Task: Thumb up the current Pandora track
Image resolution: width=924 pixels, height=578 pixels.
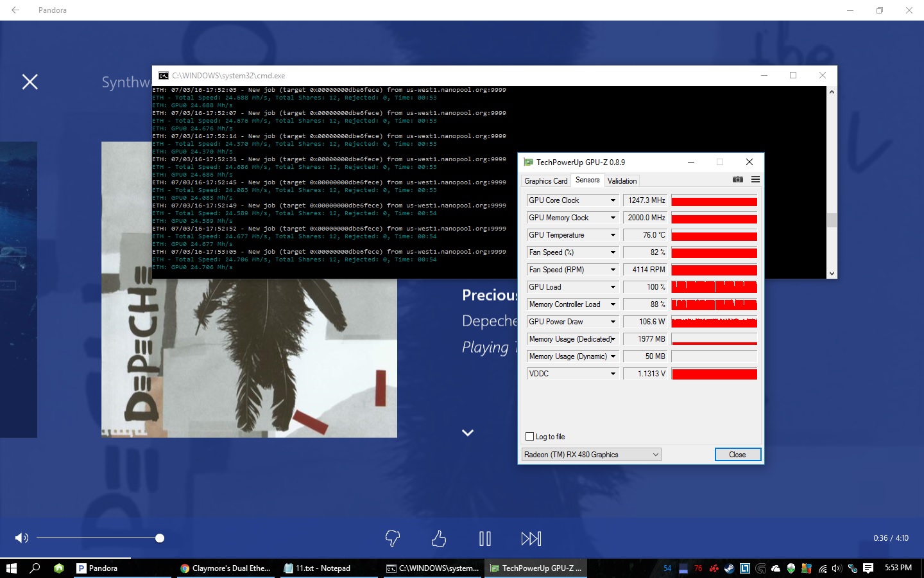Action: (439, 538)
